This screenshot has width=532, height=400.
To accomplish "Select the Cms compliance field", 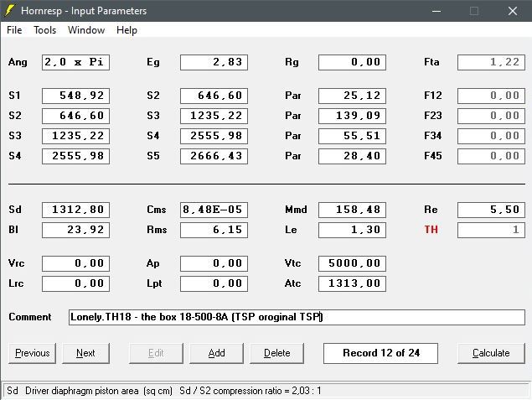I will pos(214,210).
